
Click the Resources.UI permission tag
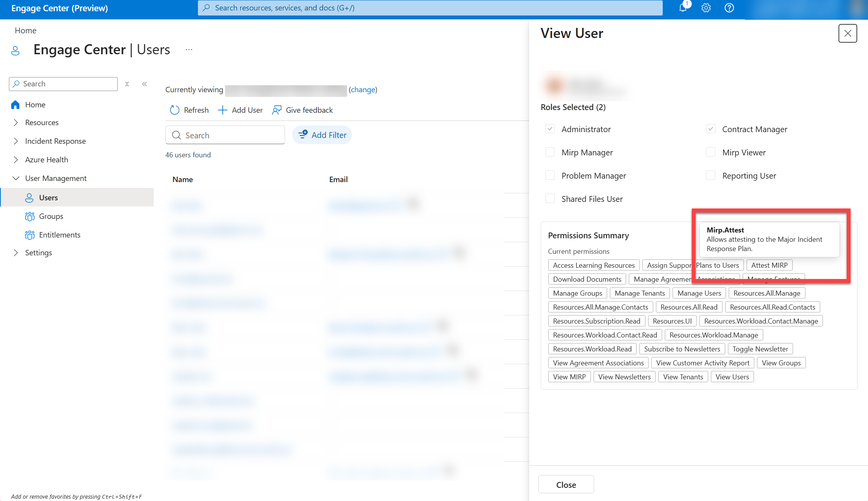point(672,321)
